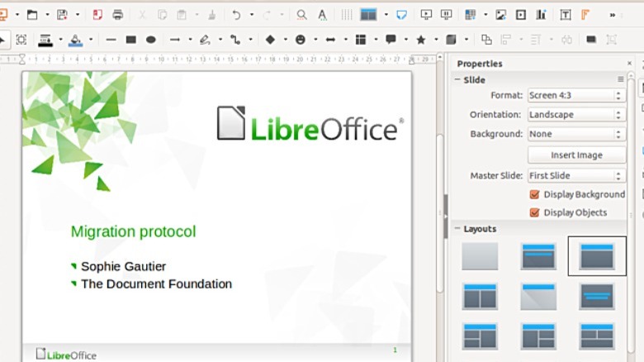The image size is (644, 362).
Task: Select the Rectangle shape tool
Action: tap(131, 40)
